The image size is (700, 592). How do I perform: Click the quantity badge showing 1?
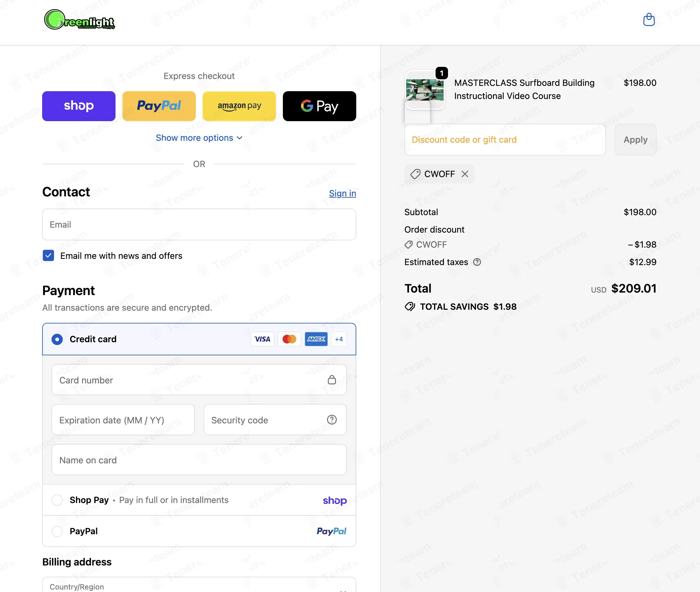point(441,73)
